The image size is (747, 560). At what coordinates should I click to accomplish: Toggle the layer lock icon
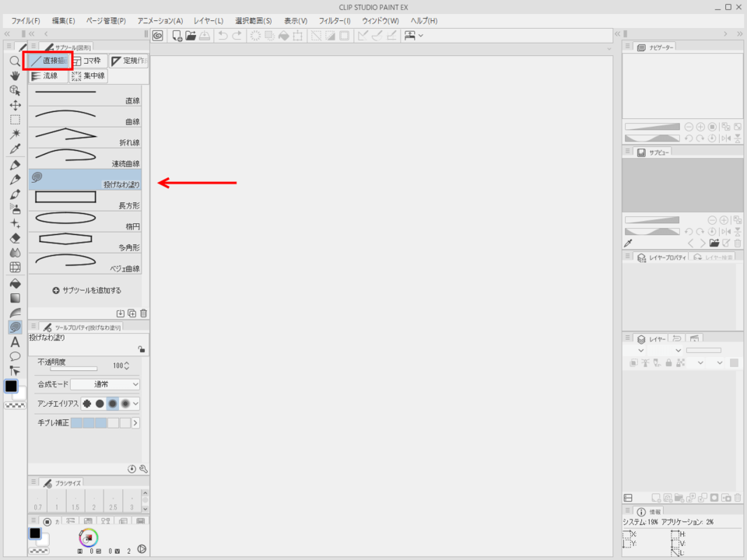(x=668, y=363)
